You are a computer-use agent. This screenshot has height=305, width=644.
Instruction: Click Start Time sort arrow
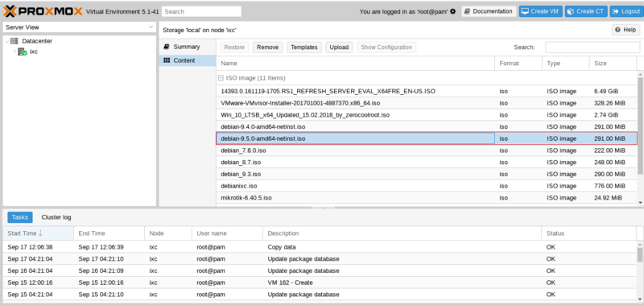click(40, 233)
